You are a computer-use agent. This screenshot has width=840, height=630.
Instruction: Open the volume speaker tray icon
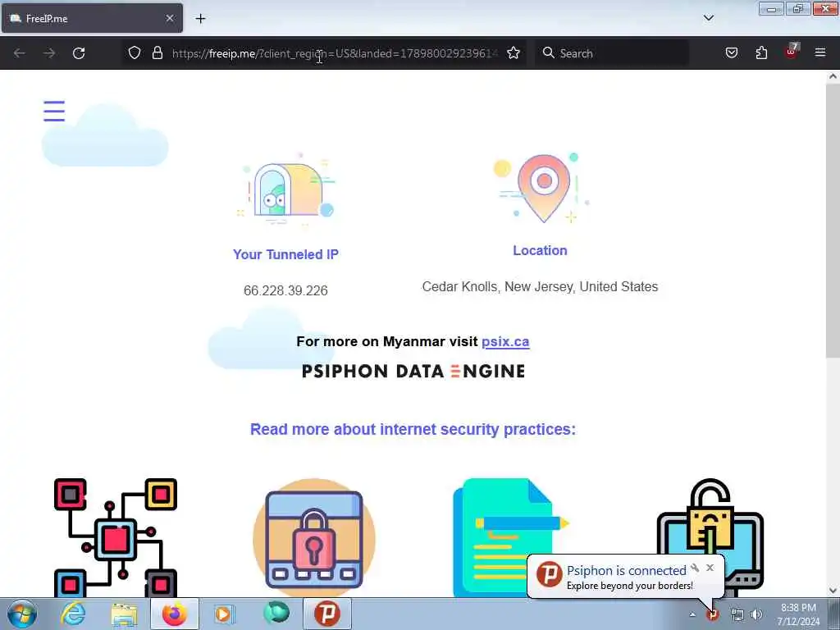tap(756, 614)
